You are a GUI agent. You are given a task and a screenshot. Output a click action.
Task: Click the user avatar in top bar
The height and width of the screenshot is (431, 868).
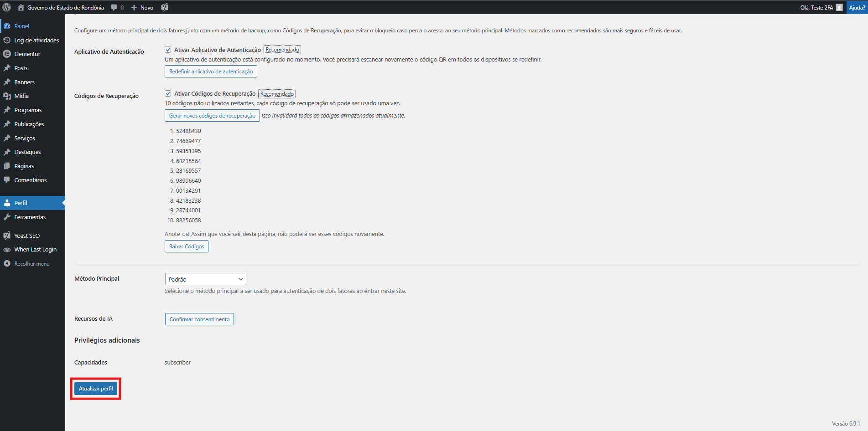(839, 7)
